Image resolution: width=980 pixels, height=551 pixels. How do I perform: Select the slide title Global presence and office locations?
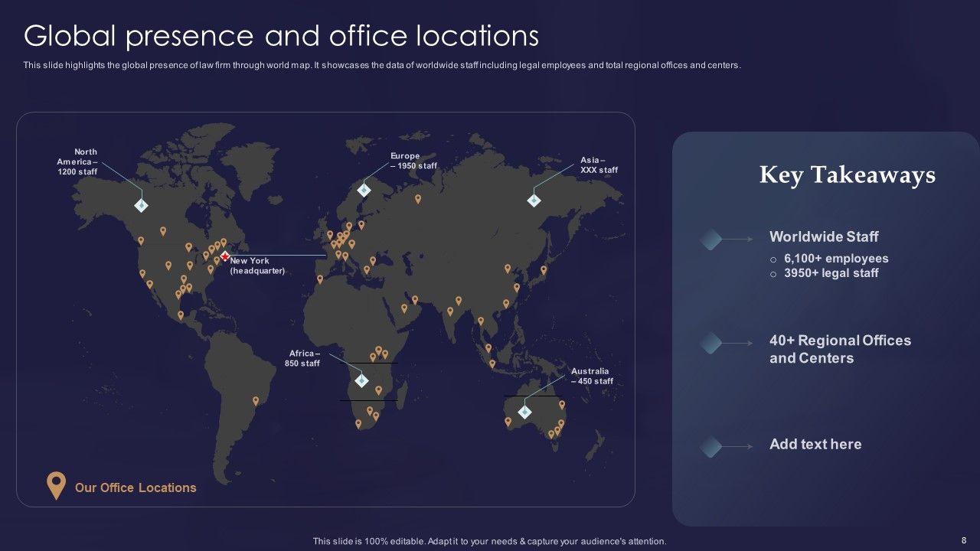tap(282, 36)
